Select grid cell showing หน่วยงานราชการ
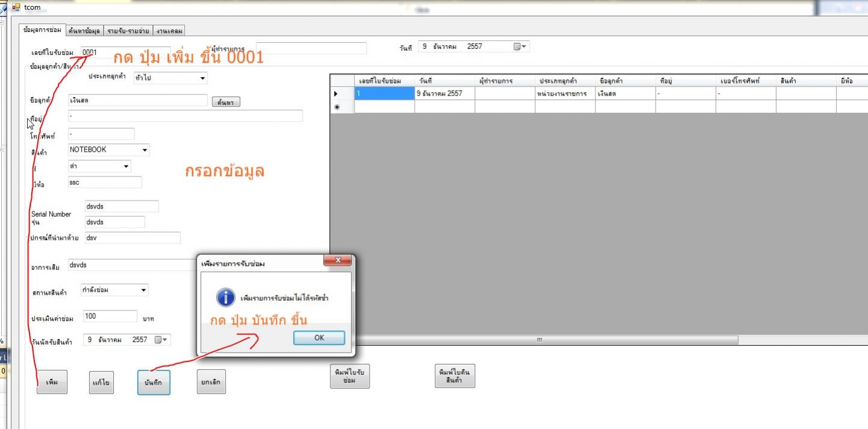The width and height of the screenshot is (868, 429). [x=565, y=93]
